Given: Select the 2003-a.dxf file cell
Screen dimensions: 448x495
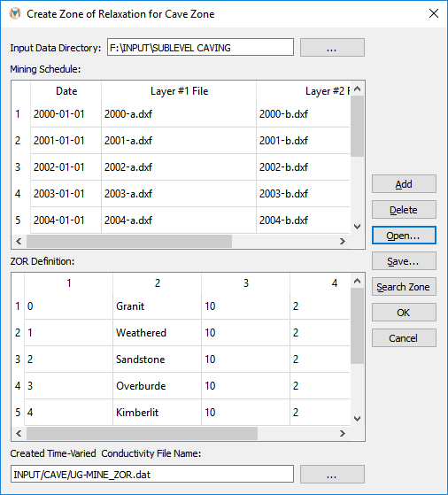Looking at the screenshot, I should point(179,194).
